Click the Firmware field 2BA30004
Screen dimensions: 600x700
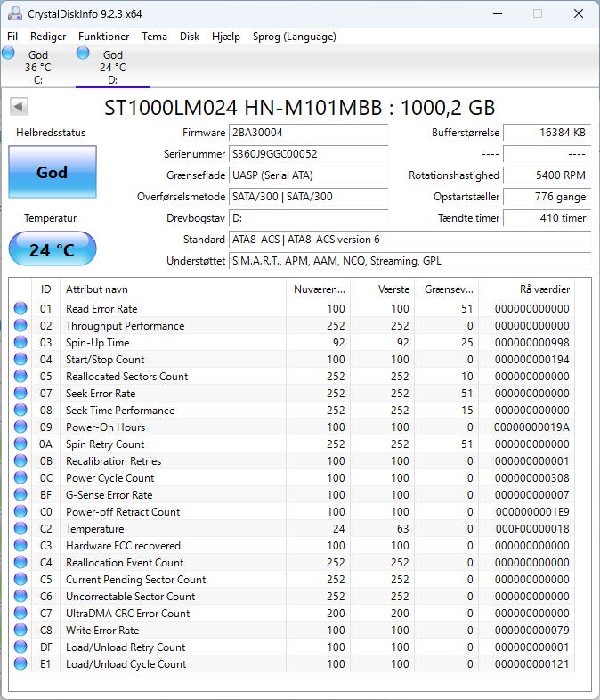(308, 133)
